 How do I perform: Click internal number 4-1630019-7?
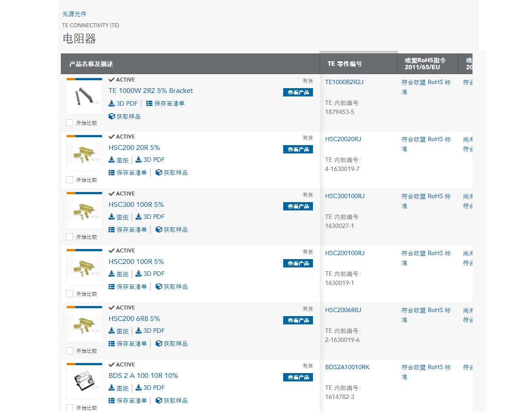click(x=342, y=169)
